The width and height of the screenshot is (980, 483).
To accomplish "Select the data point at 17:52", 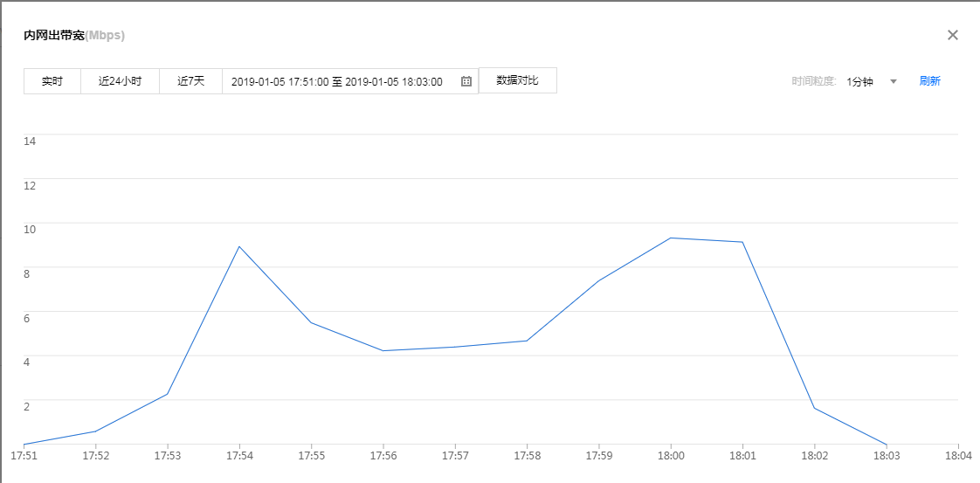I will (x=95, y=431).
